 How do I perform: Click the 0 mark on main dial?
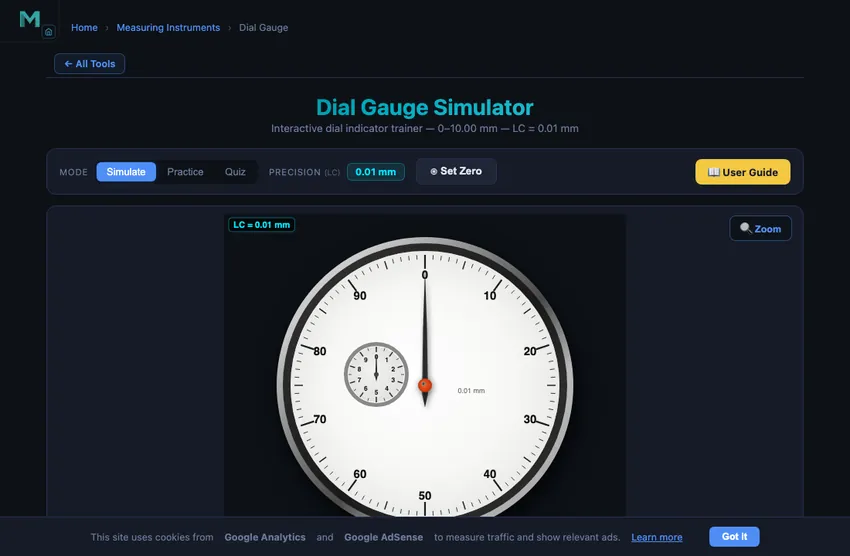[x=425, y=275]
